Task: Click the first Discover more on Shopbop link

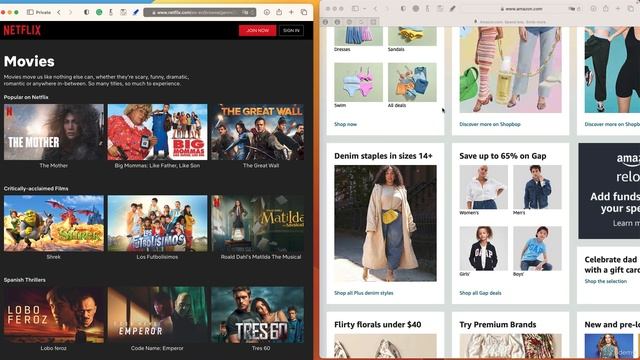Action: [x=490, y=124]
